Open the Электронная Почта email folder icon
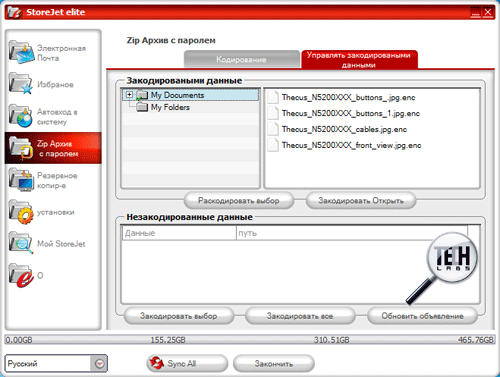The width and height of the screenshot is (500, 377). point(21,52)
